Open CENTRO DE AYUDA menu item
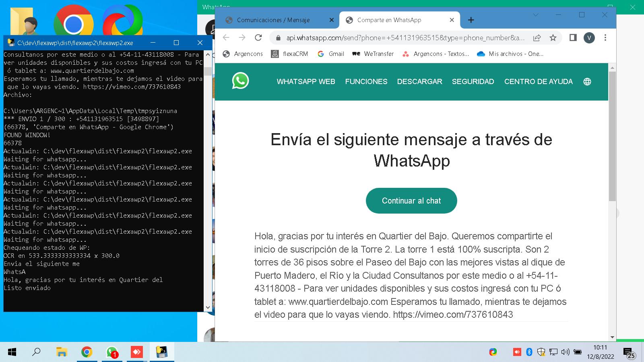644x362 pixels. click(x=539, y=82)
